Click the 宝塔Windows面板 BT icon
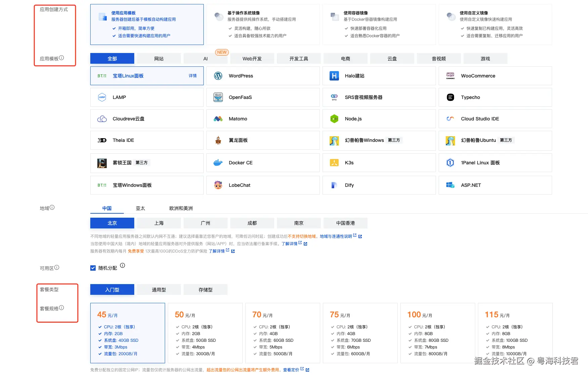This screenshot has width=588, height=375. 102,185
